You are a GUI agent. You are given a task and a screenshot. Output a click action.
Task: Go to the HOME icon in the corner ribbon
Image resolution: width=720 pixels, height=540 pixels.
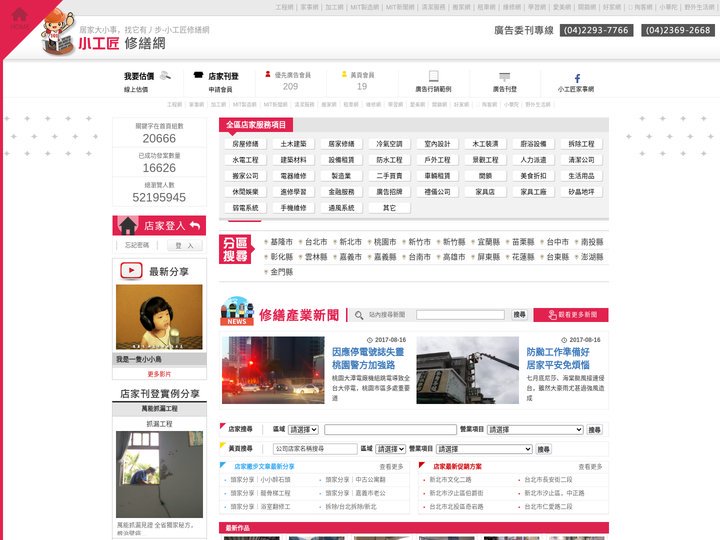point(19,17)
